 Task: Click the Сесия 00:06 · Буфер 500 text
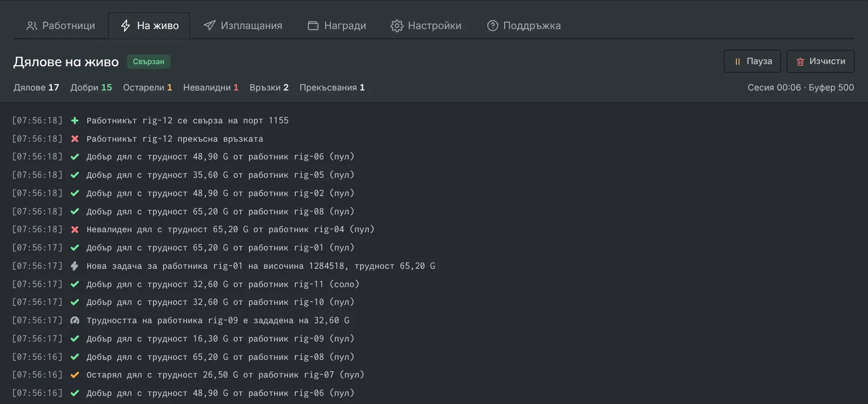tap(801, 87)
